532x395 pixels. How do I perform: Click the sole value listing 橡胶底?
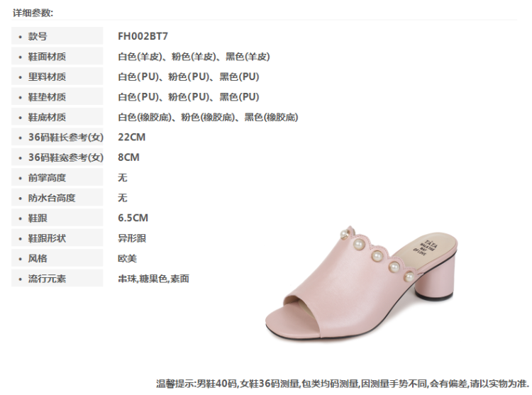click(208, 117)
